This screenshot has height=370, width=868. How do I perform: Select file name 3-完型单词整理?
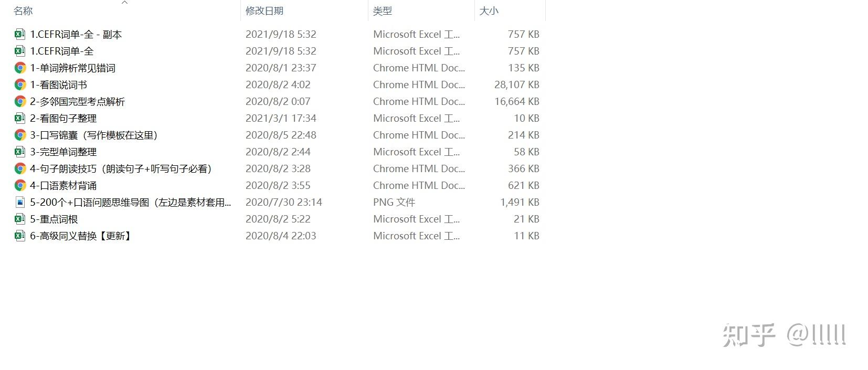[63, 152]
